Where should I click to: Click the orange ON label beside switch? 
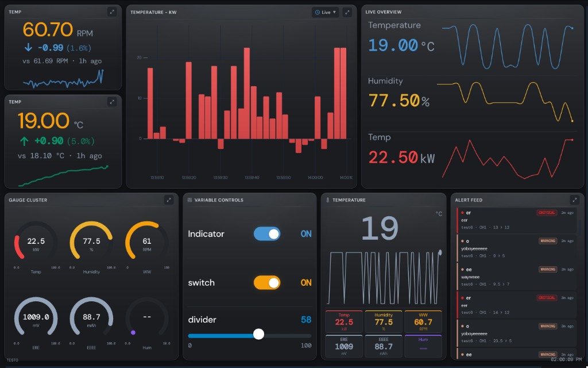(x=306, y=283)
